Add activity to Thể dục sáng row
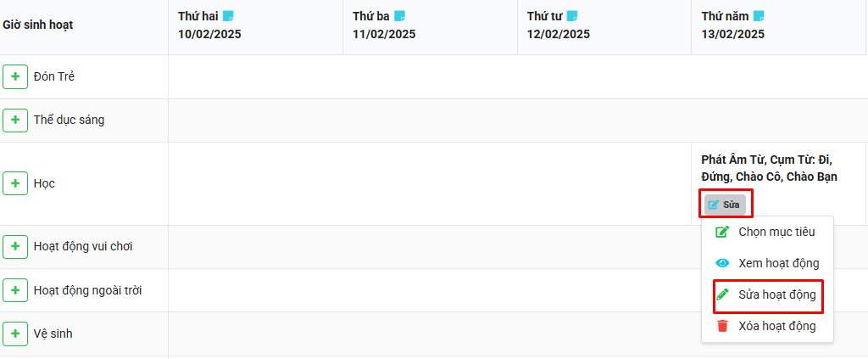The height and width of the screenshot is (359, 868). pos(15,120)
